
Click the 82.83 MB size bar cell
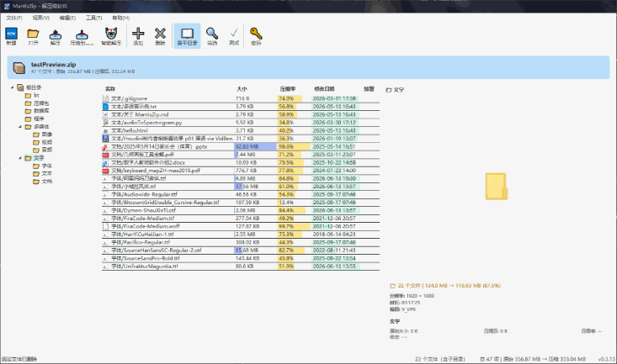255,146
